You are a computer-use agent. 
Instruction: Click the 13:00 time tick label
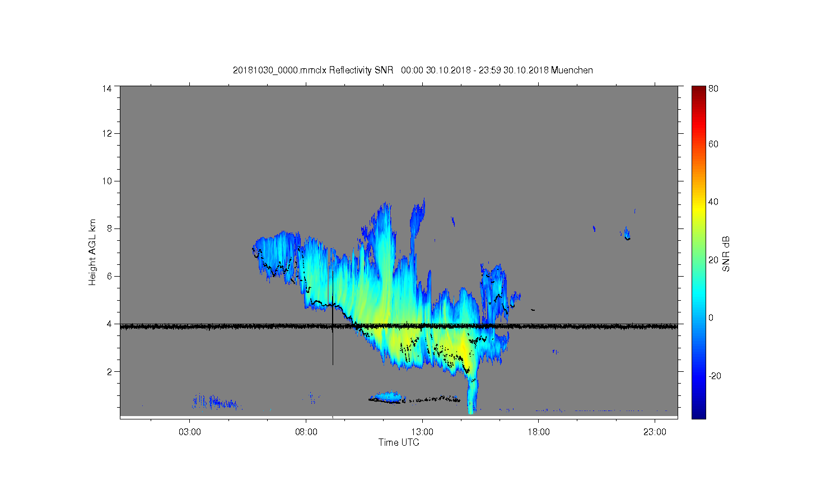(422, 432)
